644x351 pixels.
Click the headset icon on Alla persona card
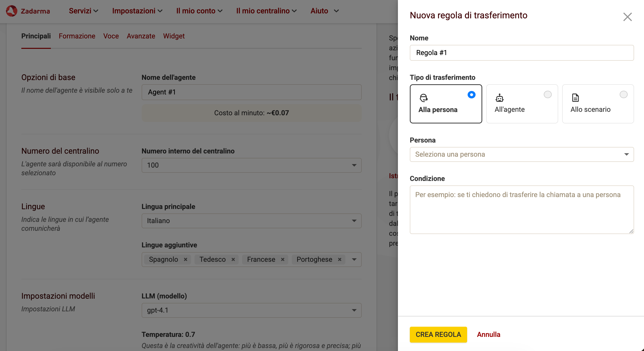(423, 98)
